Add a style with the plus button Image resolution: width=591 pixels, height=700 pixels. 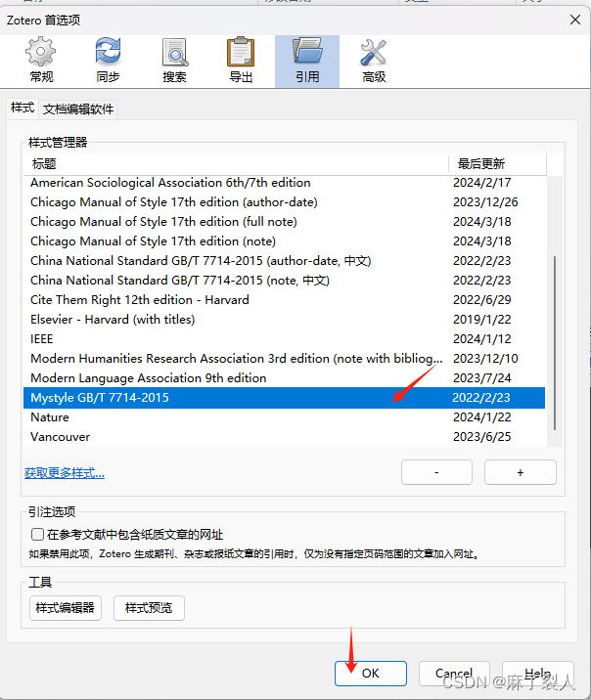tap(520, 472)
